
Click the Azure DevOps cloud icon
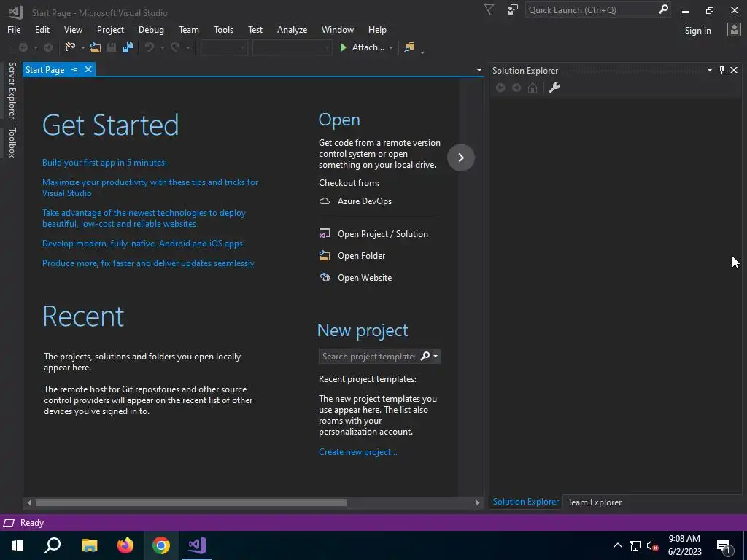click(x=325, y=201)
